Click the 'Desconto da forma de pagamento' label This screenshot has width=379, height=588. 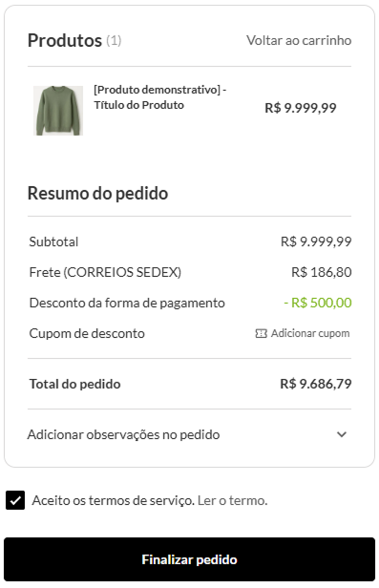(x=127, y=303)
